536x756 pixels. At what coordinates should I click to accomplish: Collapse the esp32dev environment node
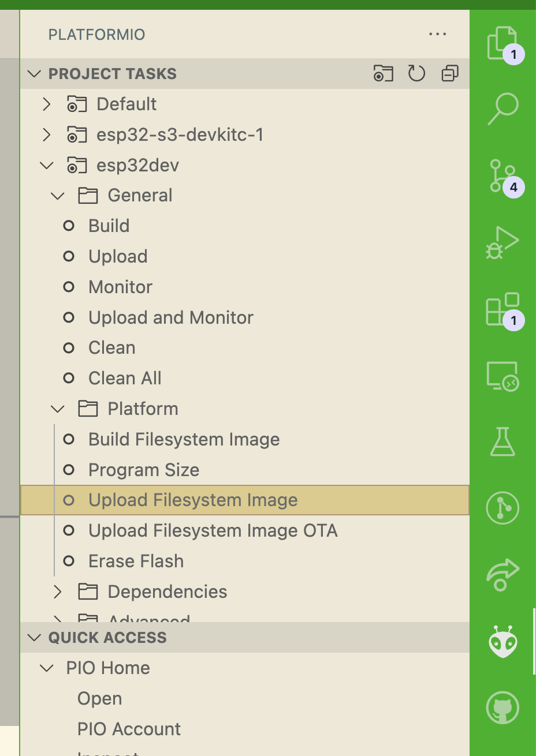point(47,165)
